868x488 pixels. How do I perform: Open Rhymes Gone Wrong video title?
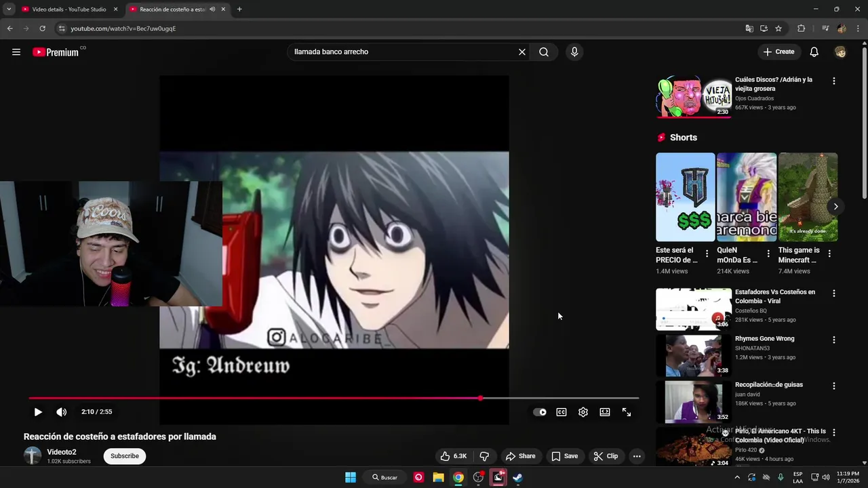coord(764,339)
